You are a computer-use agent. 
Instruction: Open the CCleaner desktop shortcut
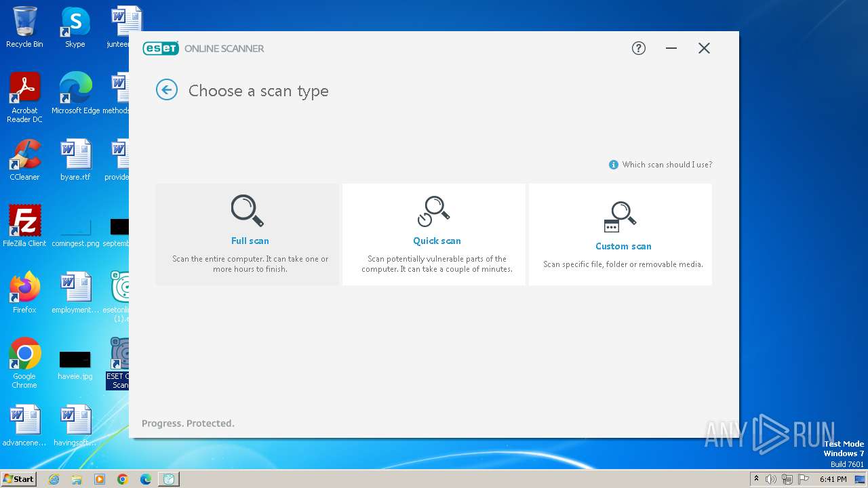click(24, 160)
